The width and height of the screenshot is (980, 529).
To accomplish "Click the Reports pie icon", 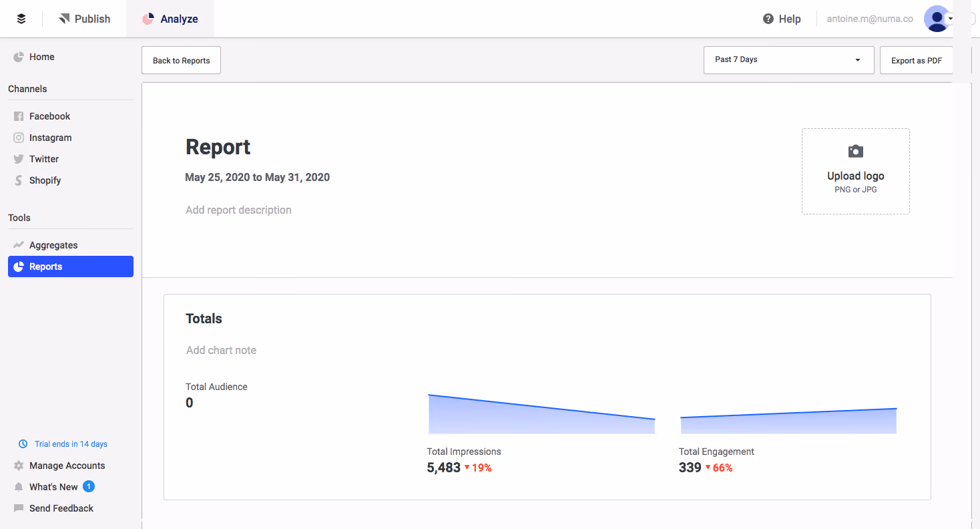I will [19, 267].
